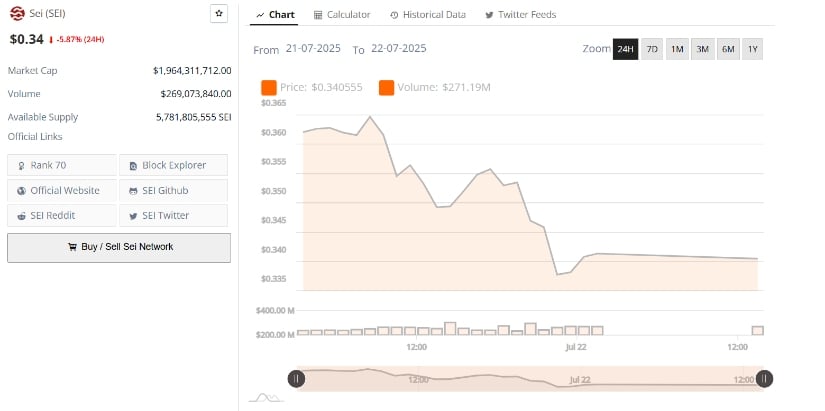Toggle the Volume series legend swatch
Viewport: 825px width, 411px height.
pyautogui.click(x=386, y=88)
